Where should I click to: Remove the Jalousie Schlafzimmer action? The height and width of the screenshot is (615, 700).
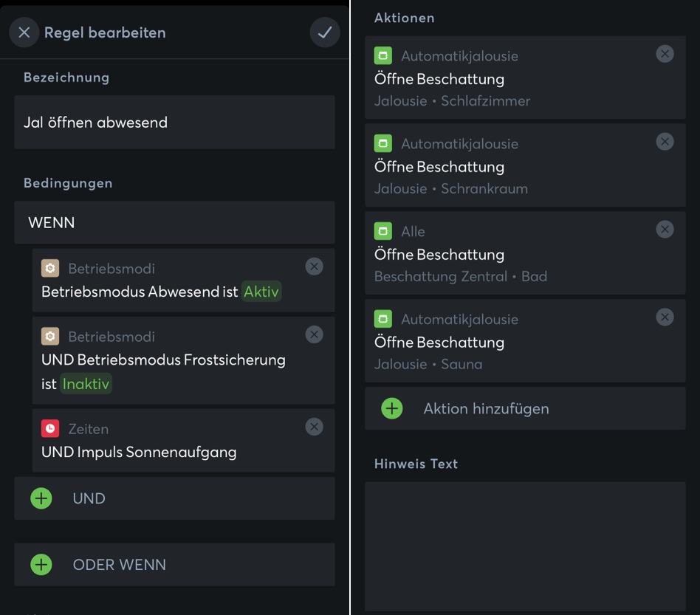(x=665, y=54)
